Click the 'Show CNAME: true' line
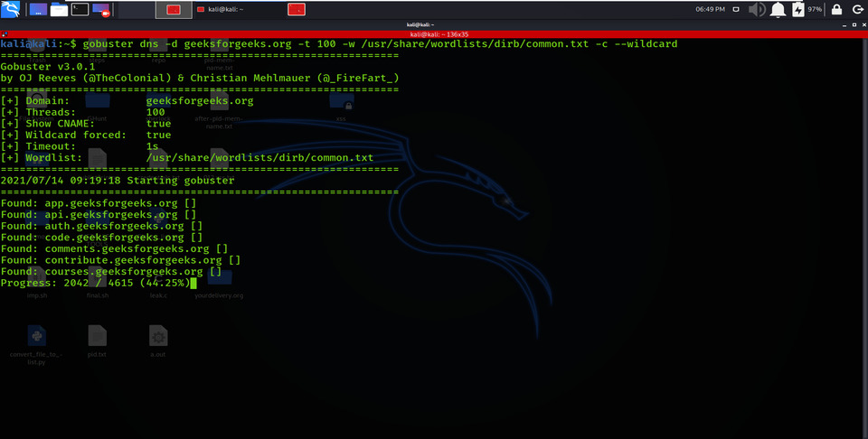 [86, 123]
